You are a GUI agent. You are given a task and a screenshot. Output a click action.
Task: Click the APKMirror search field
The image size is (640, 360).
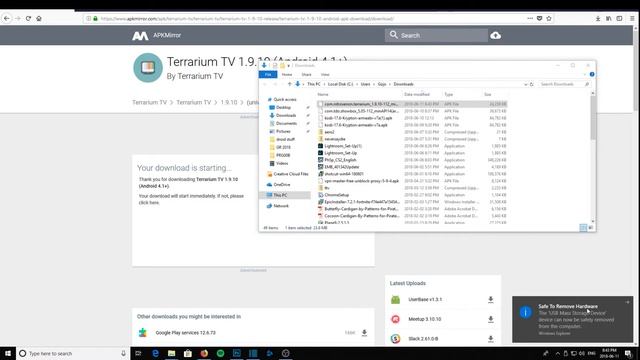click(x=436, y=36)
